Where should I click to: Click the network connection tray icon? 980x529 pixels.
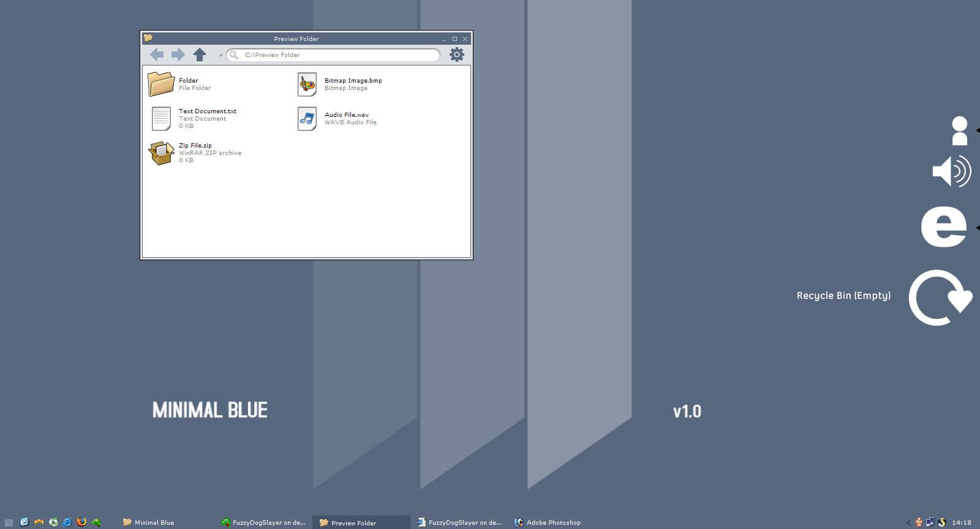[x=930, y=522]
